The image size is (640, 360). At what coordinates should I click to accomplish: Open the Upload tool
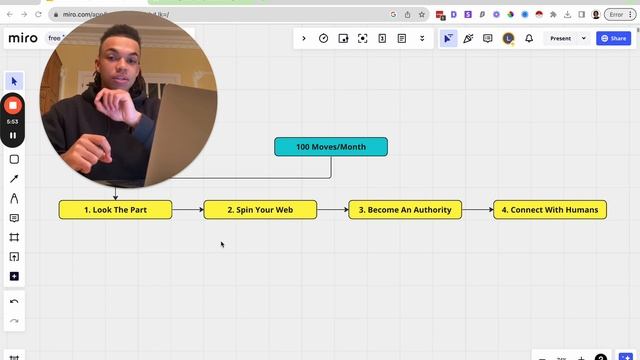[14, 257]
